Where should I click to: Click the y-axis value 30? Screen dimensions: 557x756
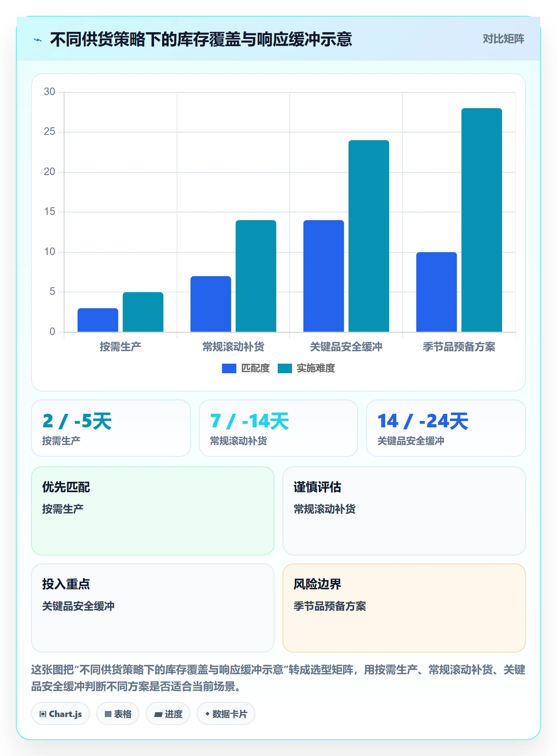tap(49, 92)
